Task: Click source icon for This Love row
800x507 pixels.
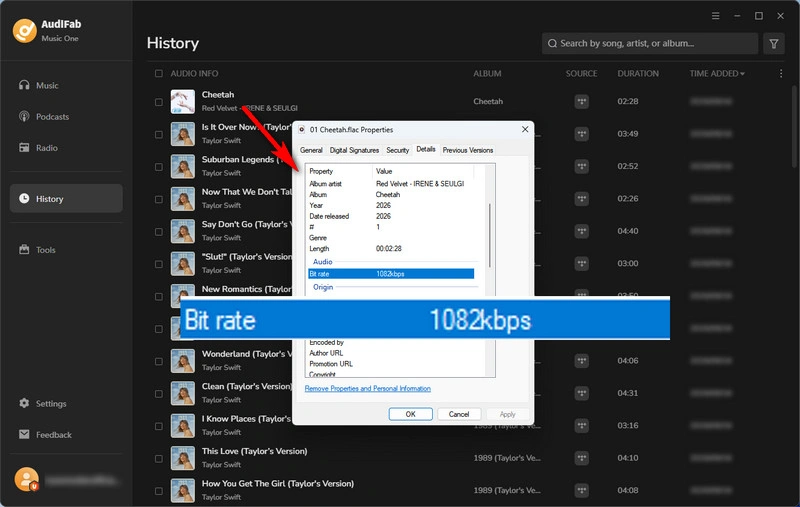Action: [x=581, y=458]
